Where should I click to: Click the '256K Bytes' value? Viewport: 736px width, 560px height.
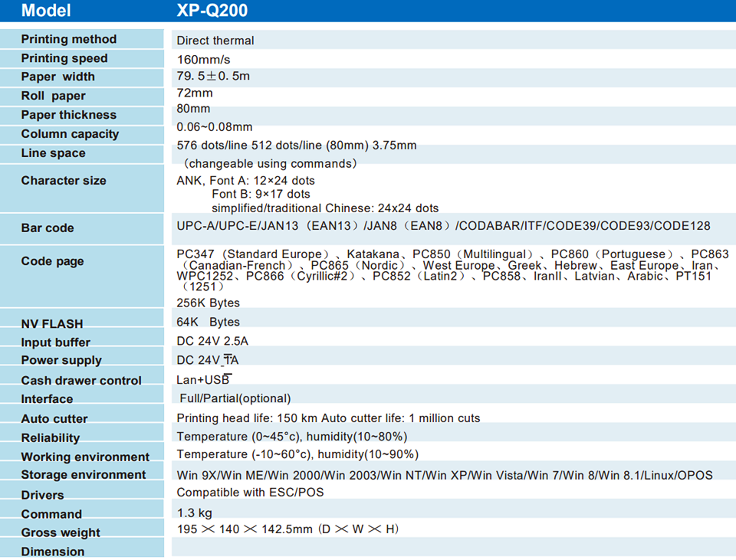[208, 303]
